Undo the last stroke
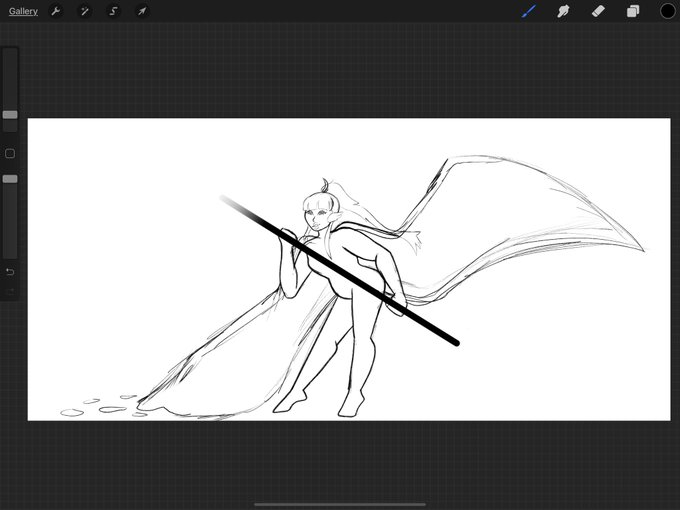This screenshot has height=510, width=680. 10,272
